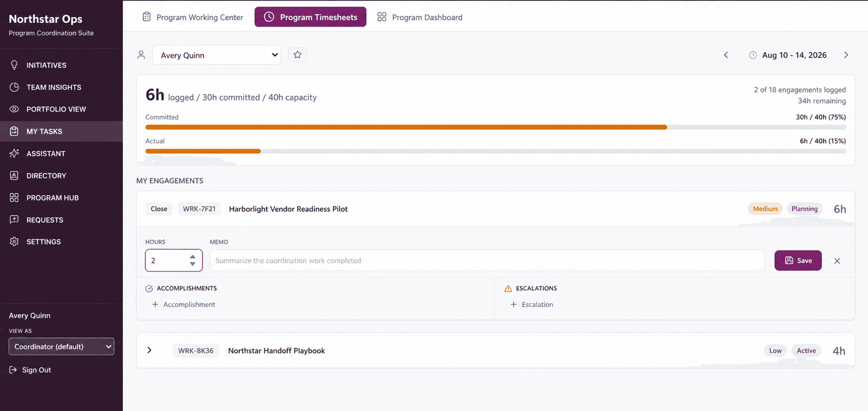Add a new Accomplishment
Image resolution: width=868 pixels, height=411 pixels.
tap(183, 304)
